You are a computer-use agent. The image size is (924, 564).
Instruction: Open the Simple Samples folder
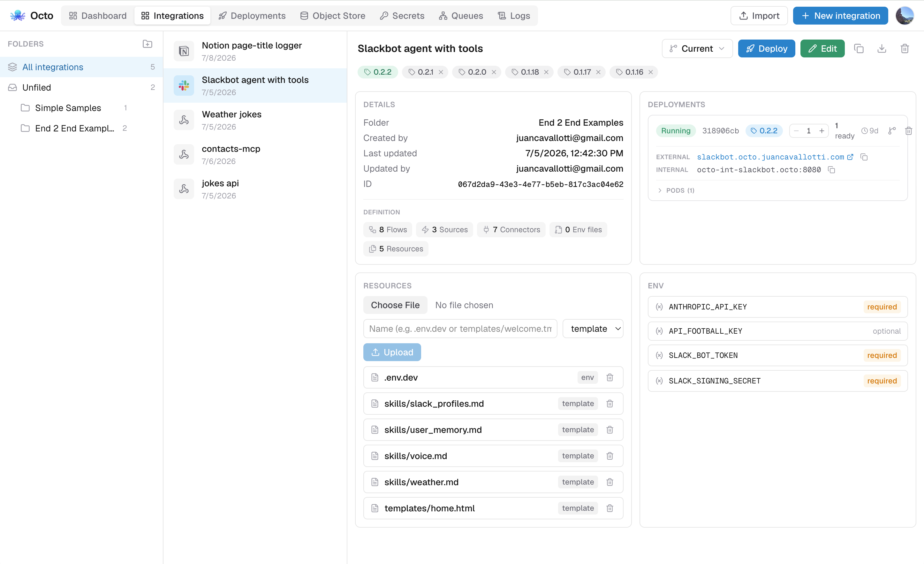tap(74, 108)
